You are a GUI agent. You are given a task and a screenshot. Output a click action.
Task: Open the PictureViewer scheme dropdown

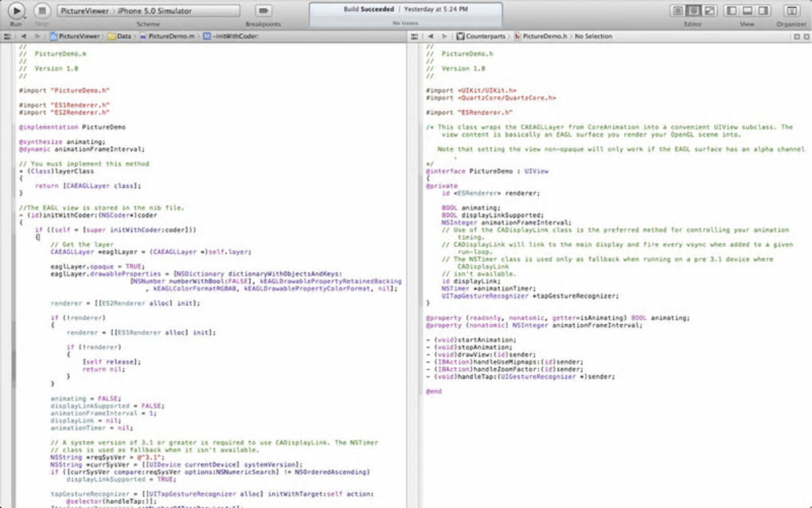click(84, 11)
